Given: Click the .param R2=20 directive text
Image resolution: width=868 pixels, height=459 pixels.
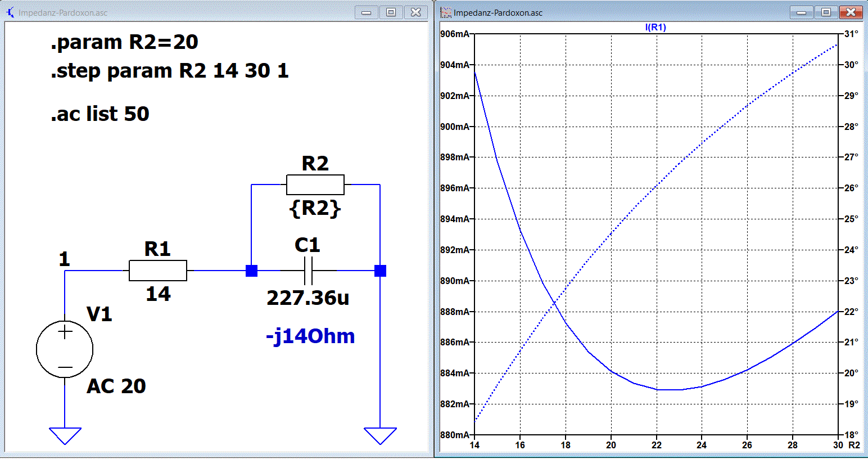Looking at the screenshot, I should coord(124,42).
